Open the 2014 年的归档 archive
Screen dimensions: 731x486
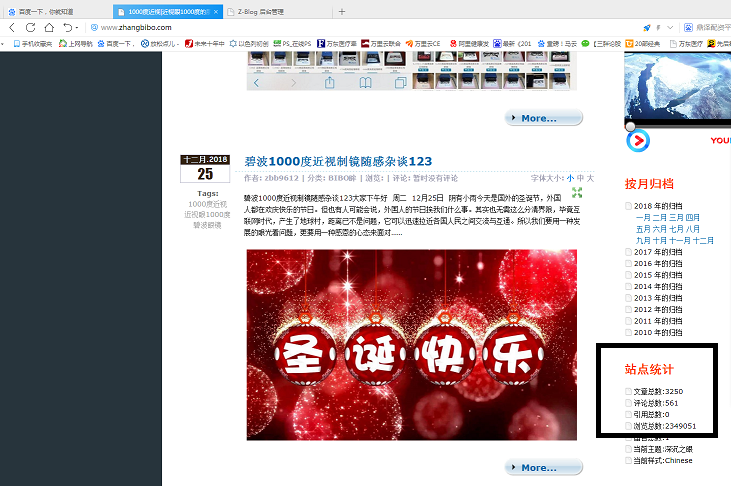coord(658,286)
